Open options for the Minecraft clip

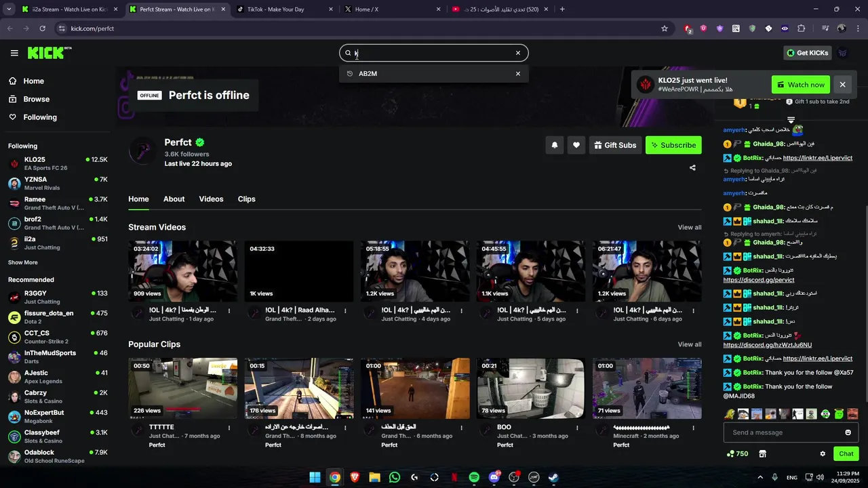click(693, 428)
